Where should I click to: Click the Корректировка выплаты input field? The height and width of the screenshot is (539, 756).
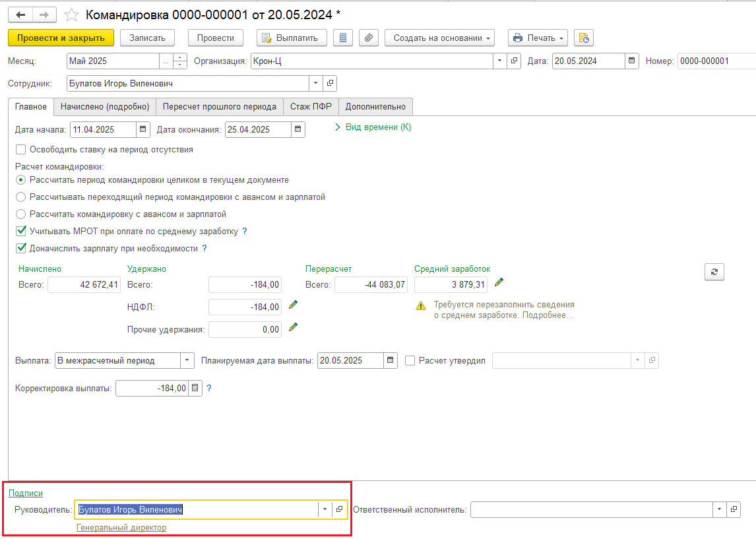(152, 389)
